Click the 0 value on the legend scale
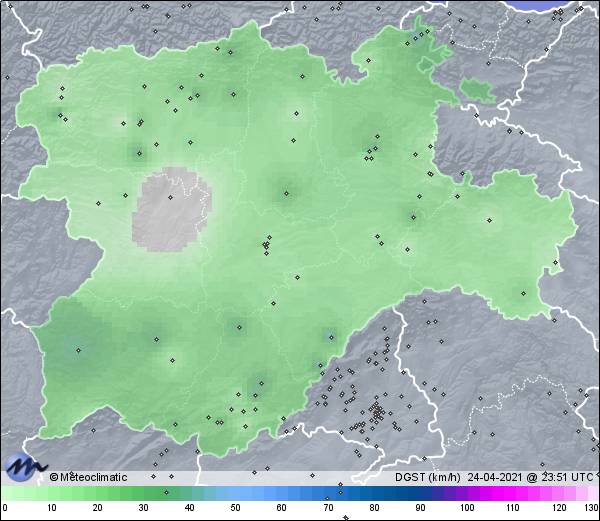This screenshot has width=600, height=521. pyautogui.click(x=5, y=508)
